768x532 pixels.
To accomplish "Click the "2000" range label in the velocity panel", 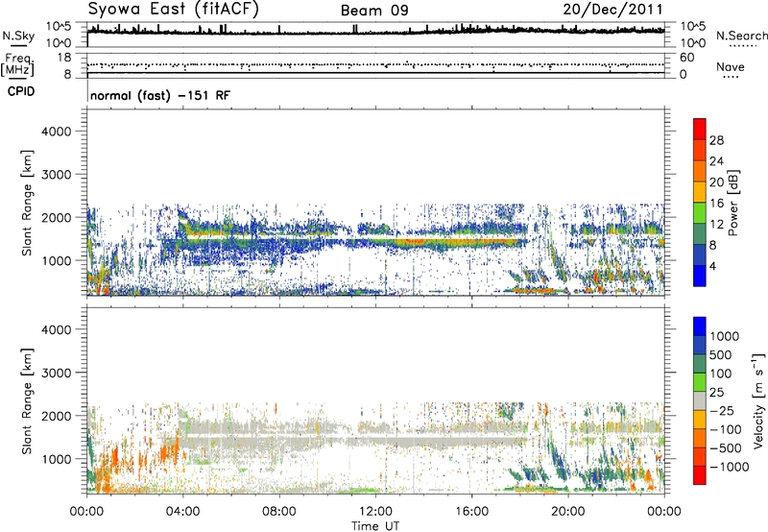I will tap(57, 416).
